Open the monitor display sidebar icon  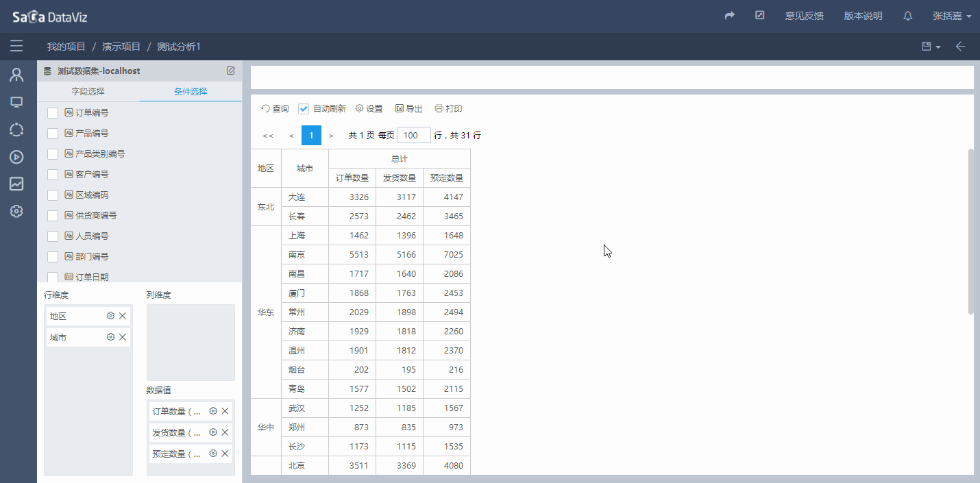(16, 102)
